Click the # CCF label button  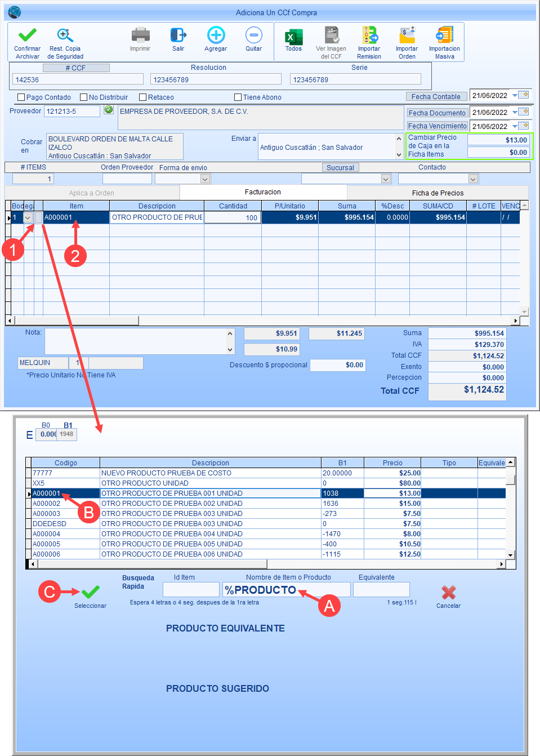76,68
